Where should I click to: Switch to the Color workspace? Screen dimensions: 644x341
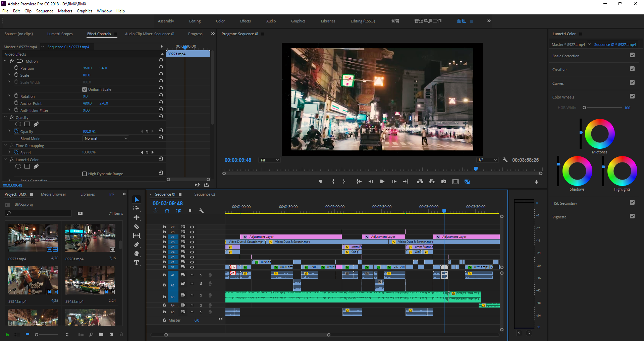click(x=220, y=21)
